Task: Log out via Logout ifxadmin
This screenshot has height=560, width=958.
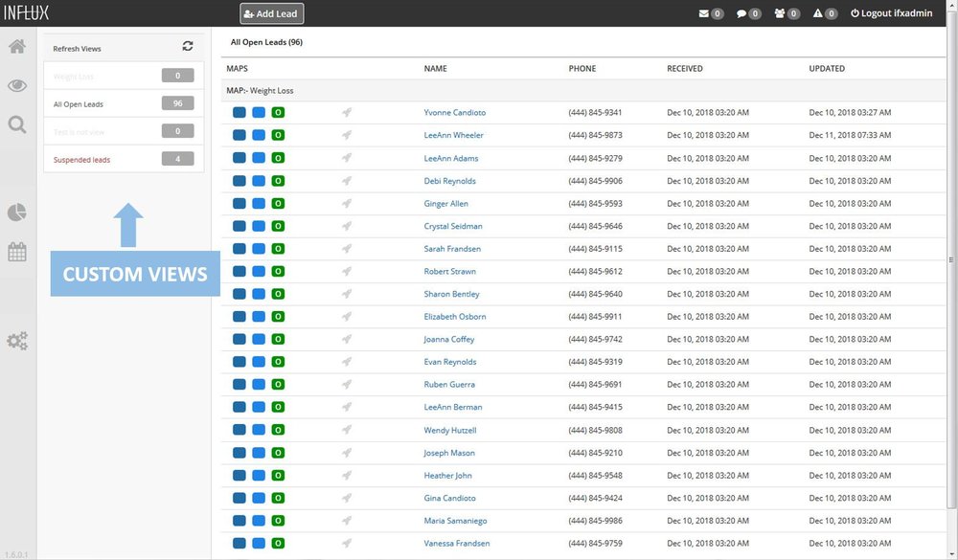Action: 891,12
